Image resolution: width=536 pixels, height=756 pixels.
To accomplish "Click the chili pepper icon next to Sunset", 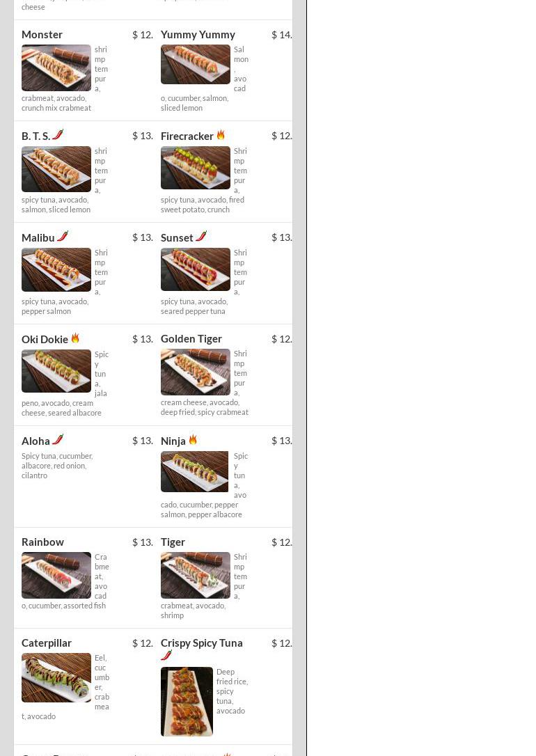I will [201, 236].
